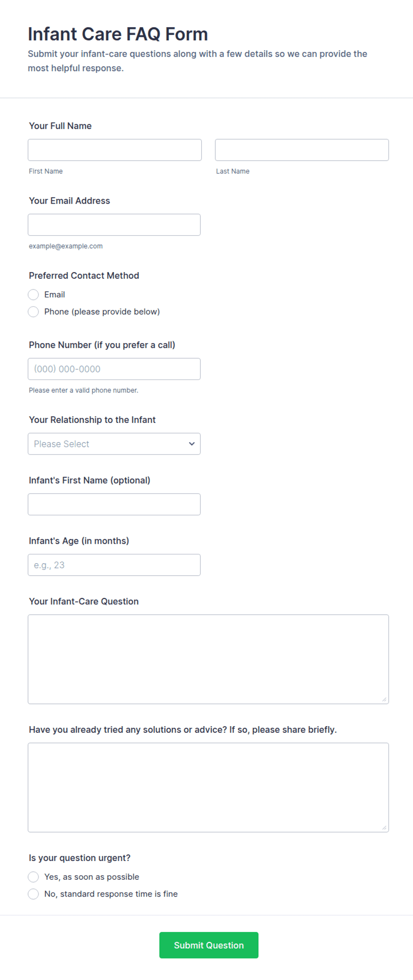Screen dimensions: 413x980
Task: Click the Infant Care FAQ Form heading
Action: tap(118, 34)
